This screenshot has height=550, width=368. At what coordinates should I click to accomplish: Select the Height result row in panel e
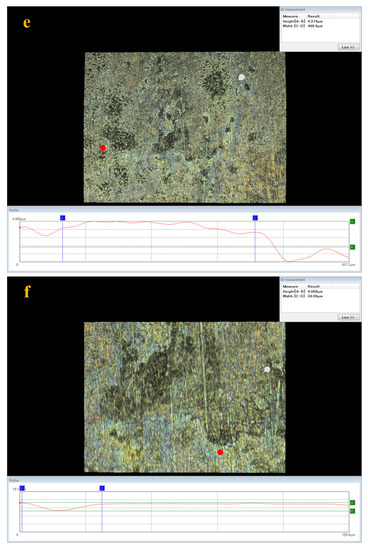click(x=321, y=21)
